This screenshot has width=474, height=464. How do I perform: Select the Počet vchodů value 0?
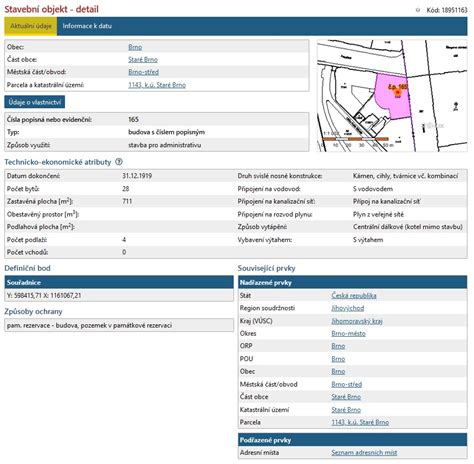coord(124,252)
